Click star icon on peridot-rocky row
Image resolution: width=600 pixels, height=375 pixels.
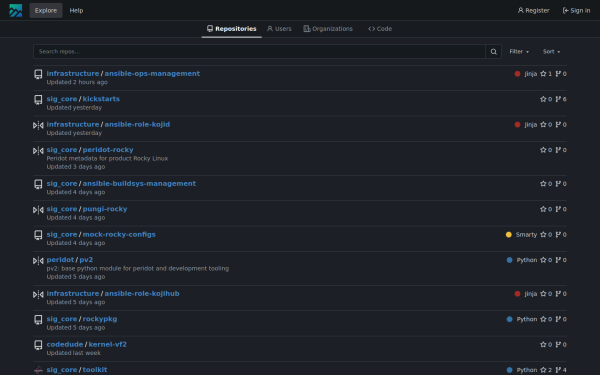pyautogui.click(x=543, y=150)
